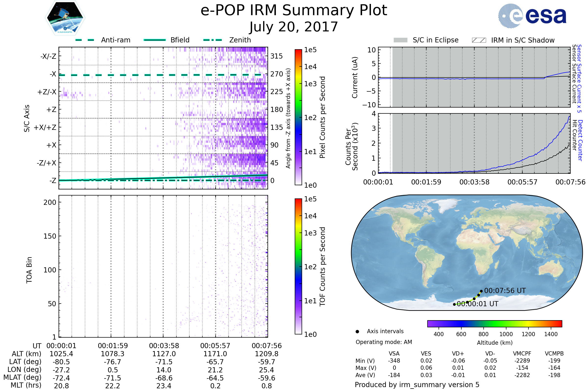Click the Detect Counter blue axis label
Screen dimensions: 588x392
click(x=580, y=140)
